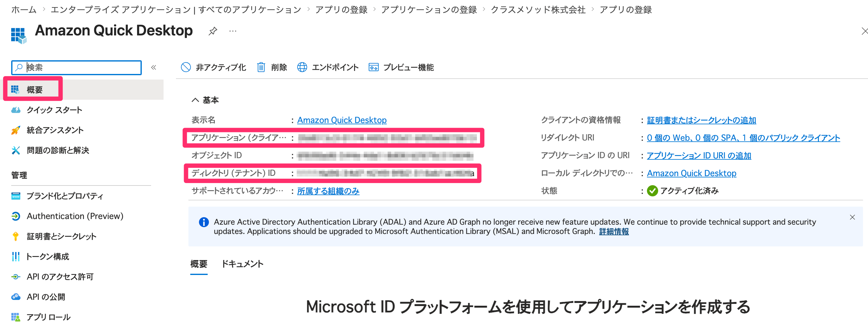Pin the Amazon Quick Desktop page
The image size is (868, 325).
[x=213, y=31]
